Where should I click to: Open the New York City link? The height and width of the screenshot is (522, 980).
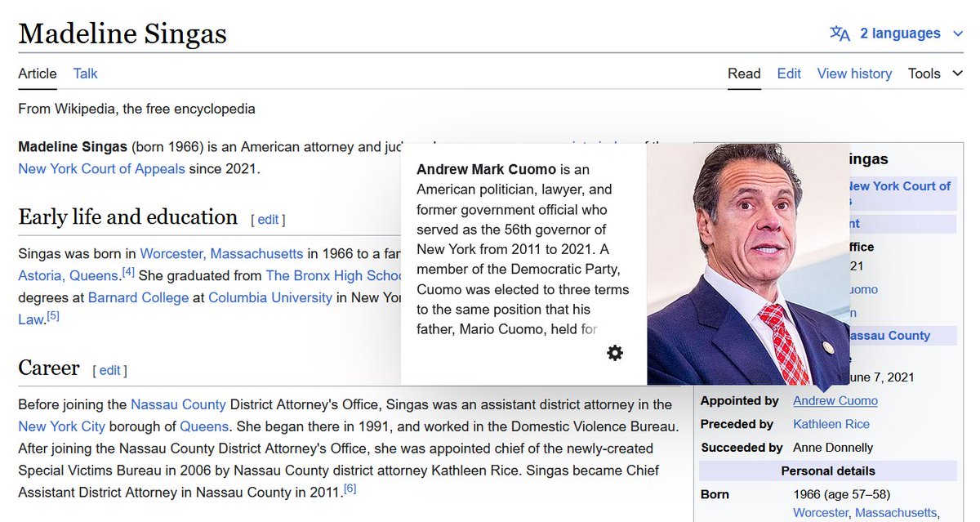pyautogui.click(x=61, y=426)
